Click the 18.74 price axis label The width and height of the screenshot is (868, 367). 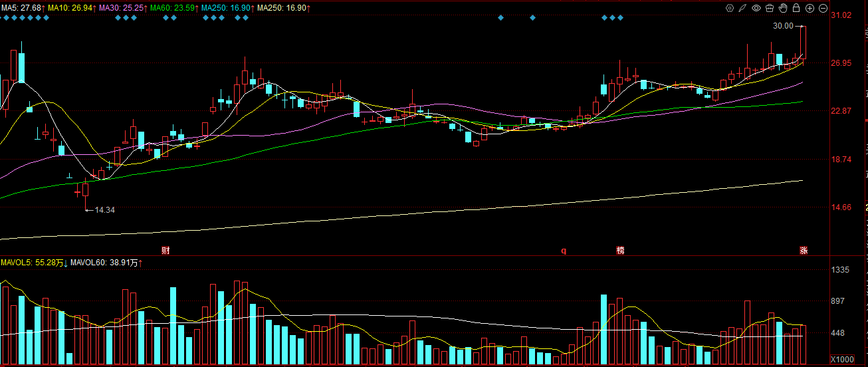click(x=842, y=160)
